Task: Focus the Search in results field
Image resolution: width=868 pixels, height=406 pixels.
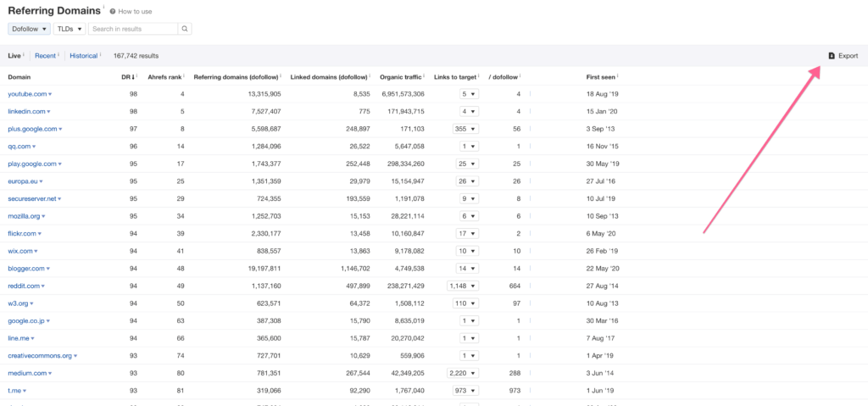Action: click(x=133, y=29)
